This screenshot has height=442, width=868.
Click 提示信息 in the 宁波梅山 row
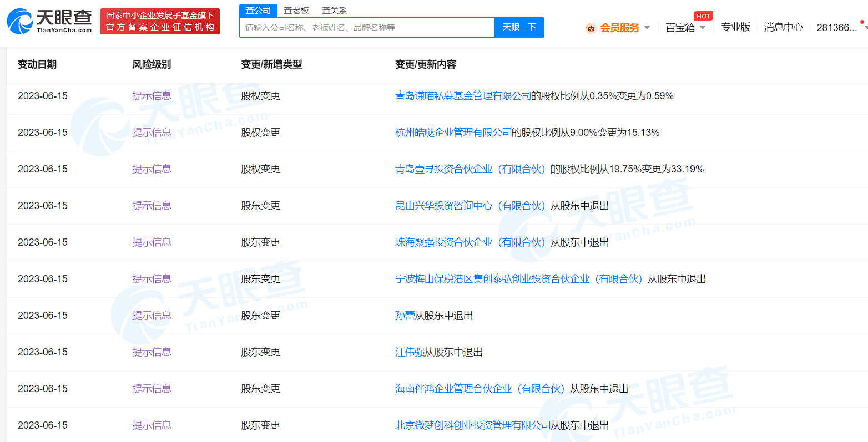(152, 279)
